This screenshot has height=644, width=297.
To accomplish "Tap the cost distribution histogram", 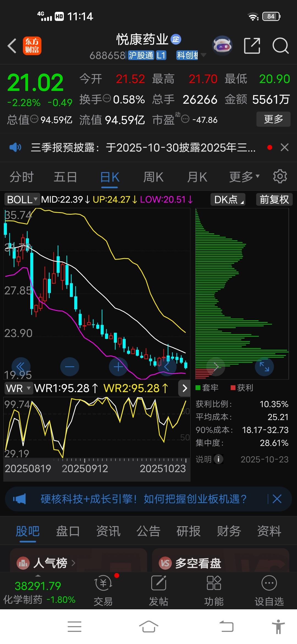I will coord(242,294).
